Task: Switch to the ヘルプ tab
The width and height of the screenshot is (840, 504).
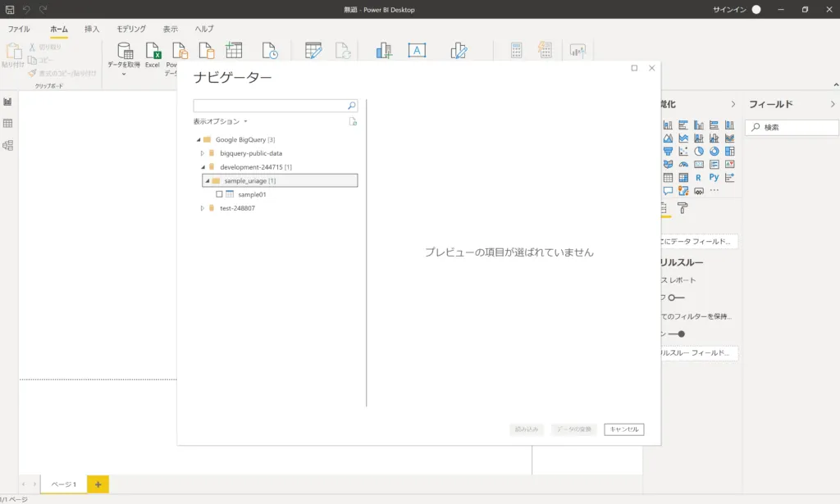Action: coord(204,29)
